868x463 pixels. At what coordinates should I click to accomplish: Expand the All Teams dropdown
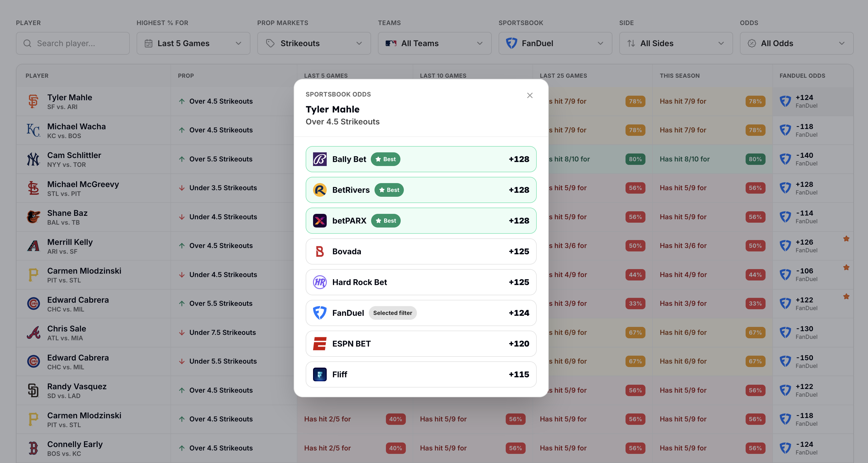pyautogui.click(x=435, y=44)
